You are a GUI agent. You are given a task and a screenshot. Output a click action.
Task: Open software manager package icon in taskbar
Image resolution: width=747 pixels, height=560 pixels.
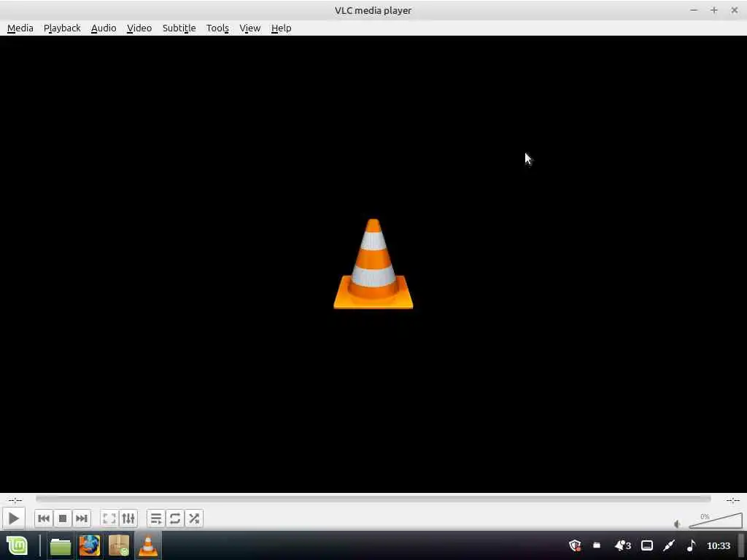pos(119,545)
